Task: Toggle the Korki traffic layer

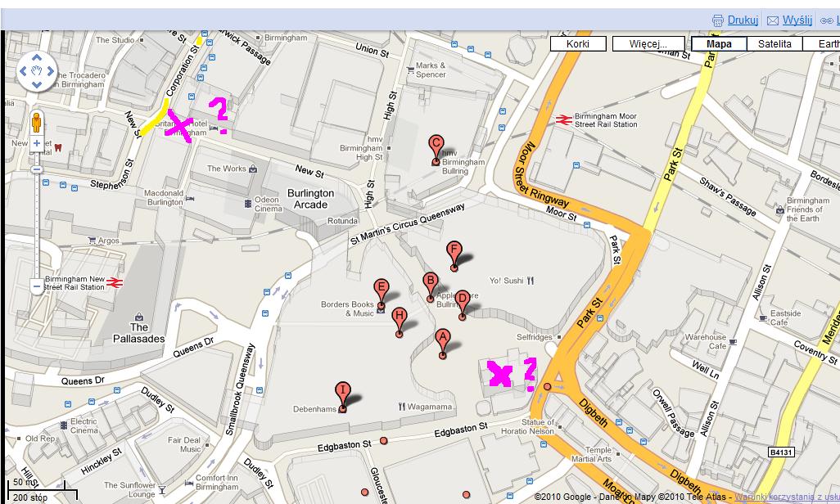Action: [x=578, y=44]
